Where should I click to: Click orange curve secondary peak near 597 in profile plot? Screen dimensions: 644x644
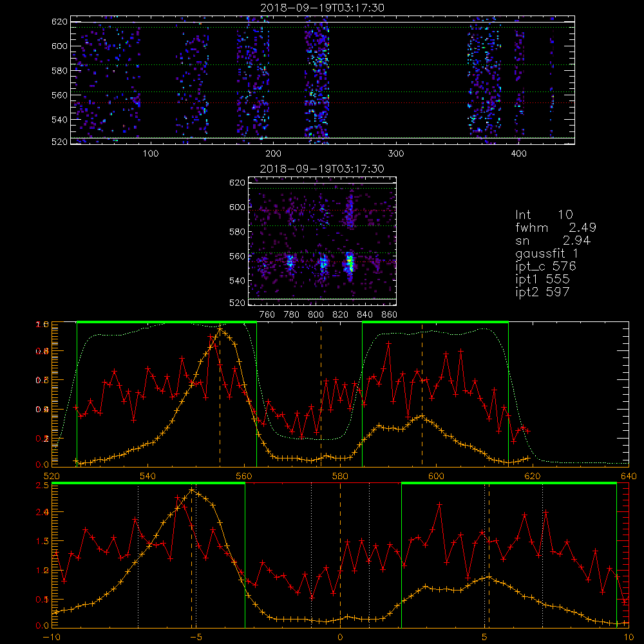coord(422,416)
